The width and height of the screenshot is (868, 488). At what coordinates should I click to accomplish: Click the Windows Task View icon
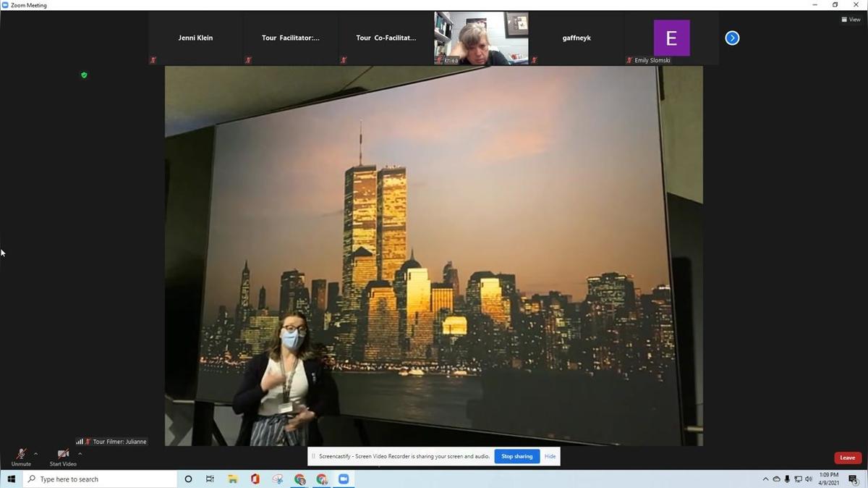[210, 479]
